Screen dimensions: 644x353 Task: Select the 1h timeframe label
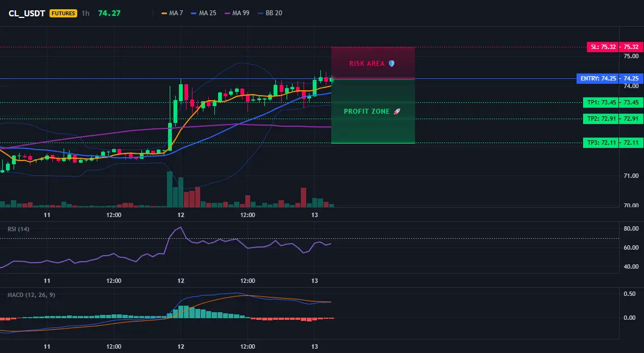85,13
